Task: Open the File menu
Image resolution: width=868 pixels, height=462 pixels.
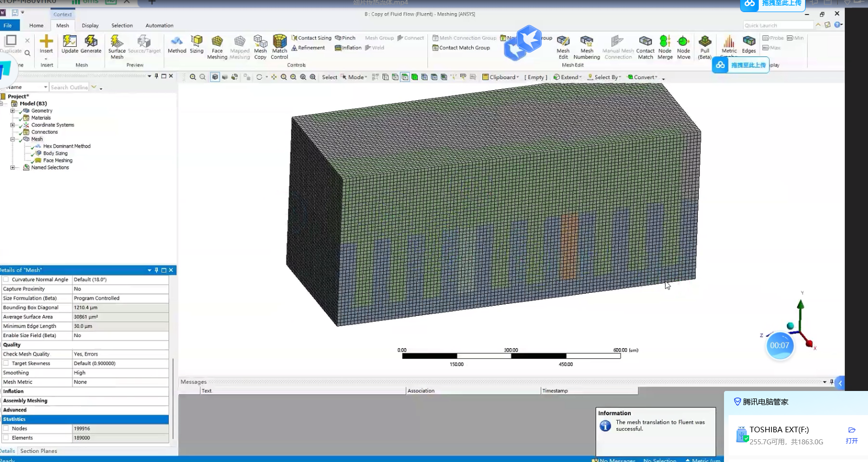Action: (8, 25)
